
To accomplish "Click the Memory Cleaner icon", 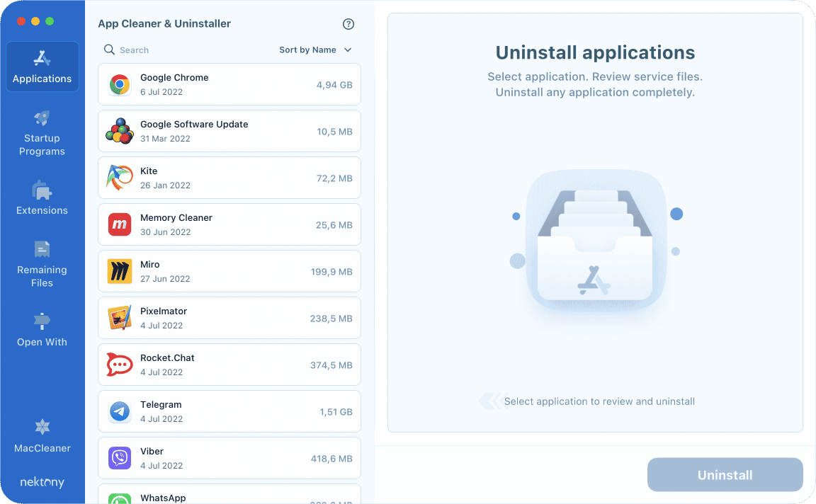I will [120, 224].
